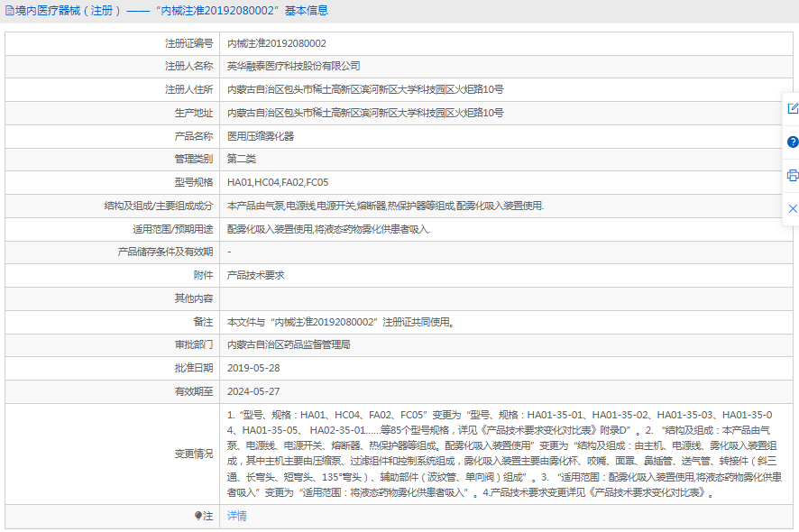The width and height of the screenshot is (799, 532).
Task: Click the 备注 remark text
Action: click(340, 322)
